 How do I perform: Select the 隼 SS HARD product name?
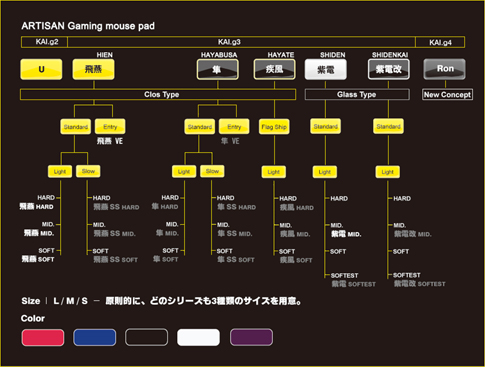coord(237,207)
